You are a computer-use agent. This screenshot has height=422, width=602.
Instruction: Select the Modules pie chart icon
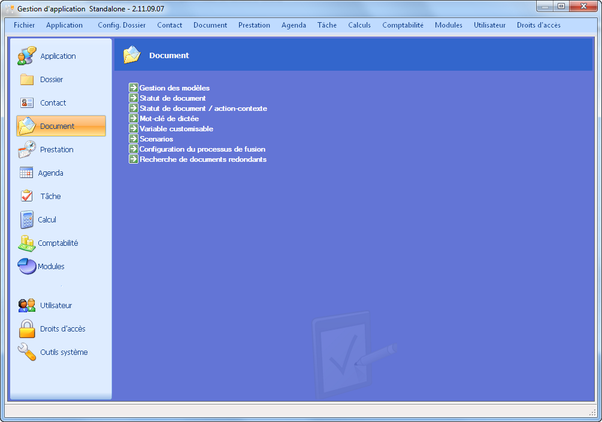tap(27, 266)
